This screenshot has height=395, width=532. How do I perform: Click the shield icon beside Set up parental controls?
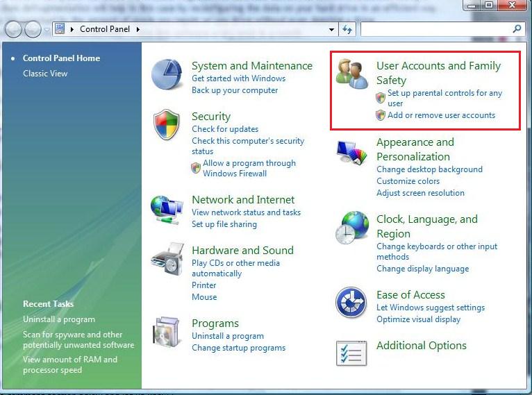click(x=381, y=98)
